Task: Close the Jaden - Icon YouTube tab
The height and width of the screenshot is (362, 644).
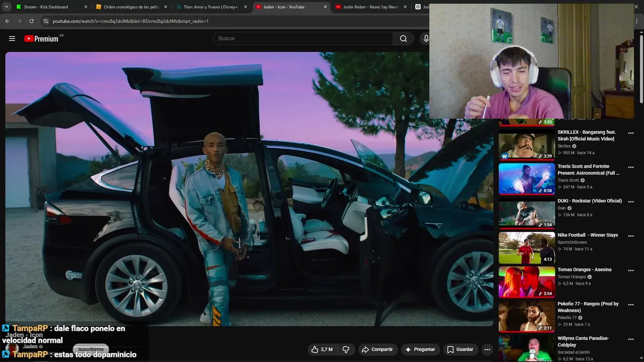Action: point(325,7)
